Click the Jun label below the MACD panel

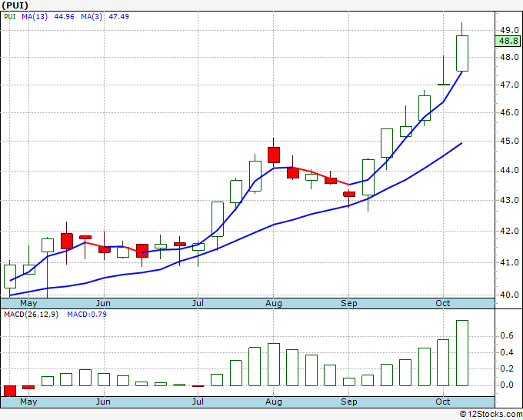(103, 402)
